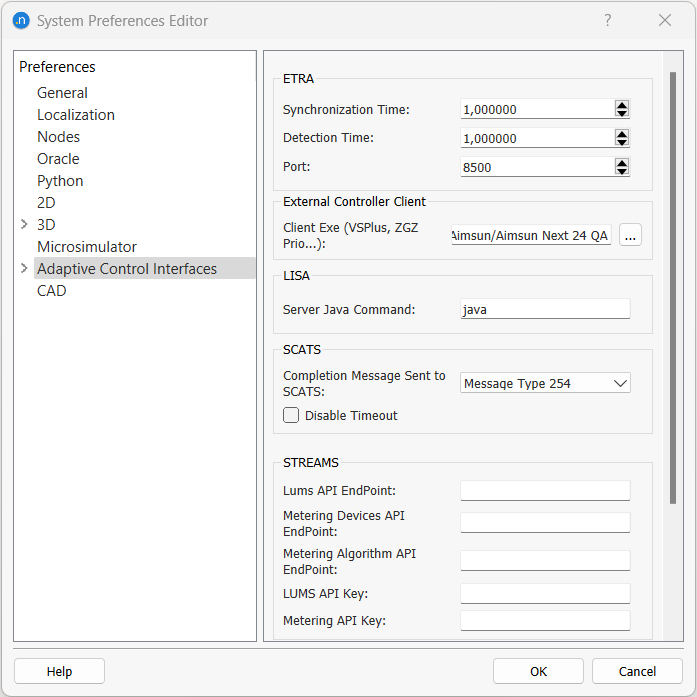The image size is (697, 697).
Task: Click the Cancel button
Action: tap(637, 671)
